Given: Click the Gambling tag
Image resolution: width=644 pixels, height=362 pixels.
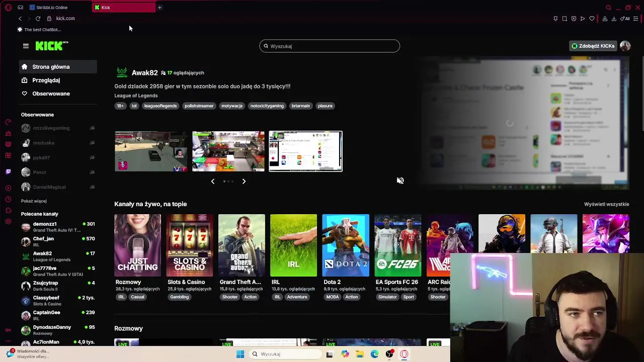Looking at the screenshot, I should click(179, 297).
